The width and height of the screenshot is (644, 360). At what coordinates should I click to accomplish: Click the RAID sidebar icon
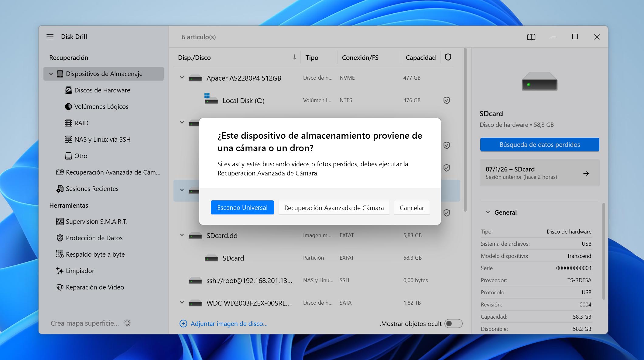69,123
